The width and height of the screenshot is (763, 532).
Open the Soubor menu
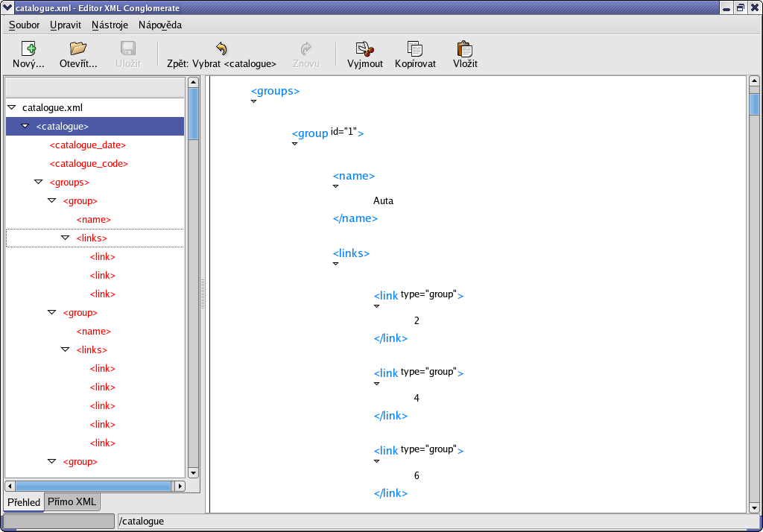(24, 25)
